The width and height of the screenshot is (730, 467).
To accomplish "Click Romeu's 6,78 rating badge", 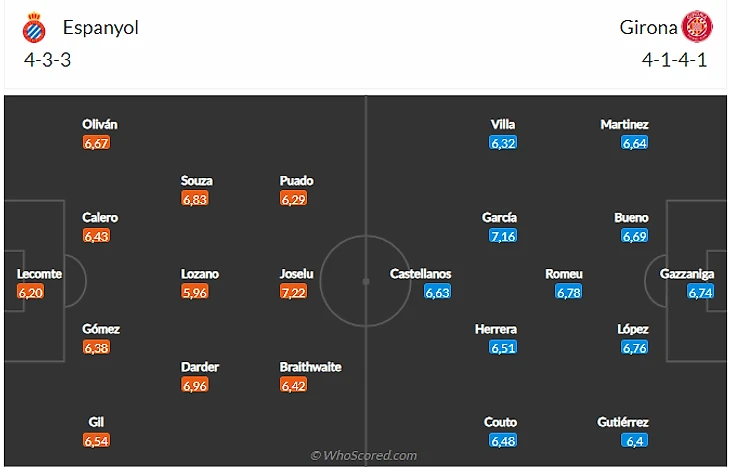I will click(568, 292).
